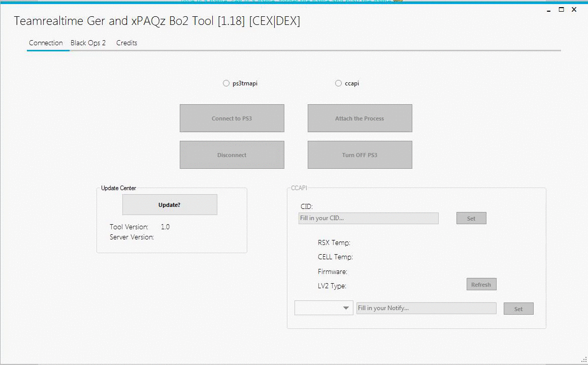Click the CCAPI group title
This screenshot has height=365, width=588.
(299, 188)
